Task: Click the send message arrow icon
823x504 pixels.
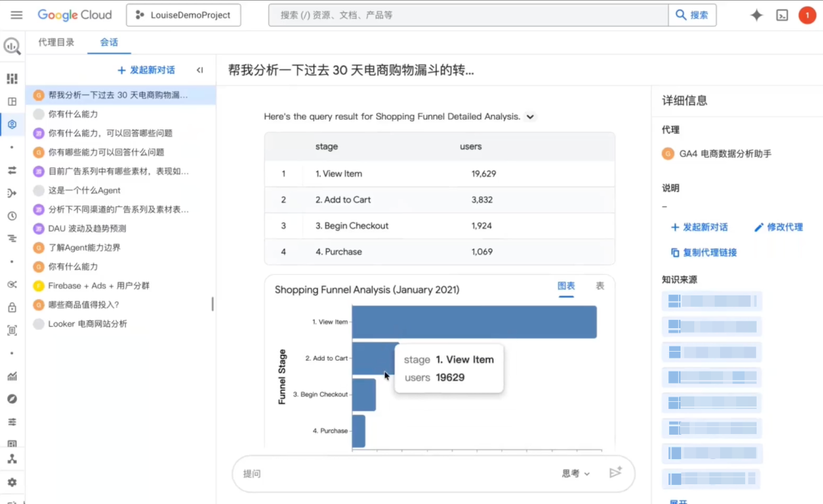Action: coord(616,473)
